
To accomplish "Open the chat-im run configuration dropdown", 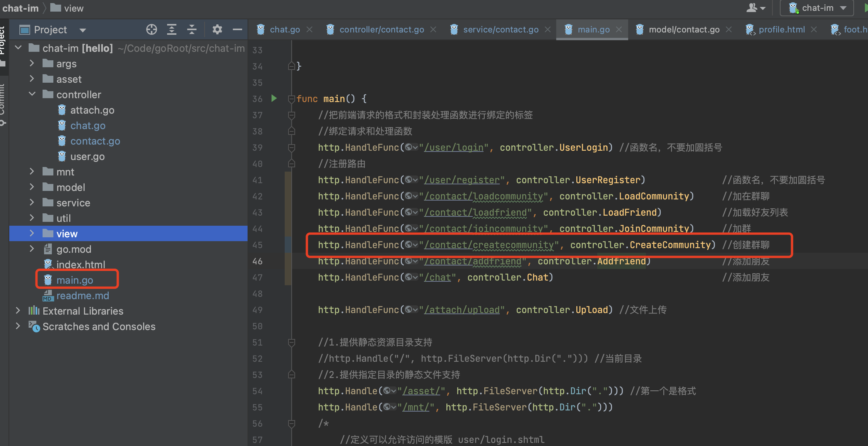I will [x=816, y=8].
